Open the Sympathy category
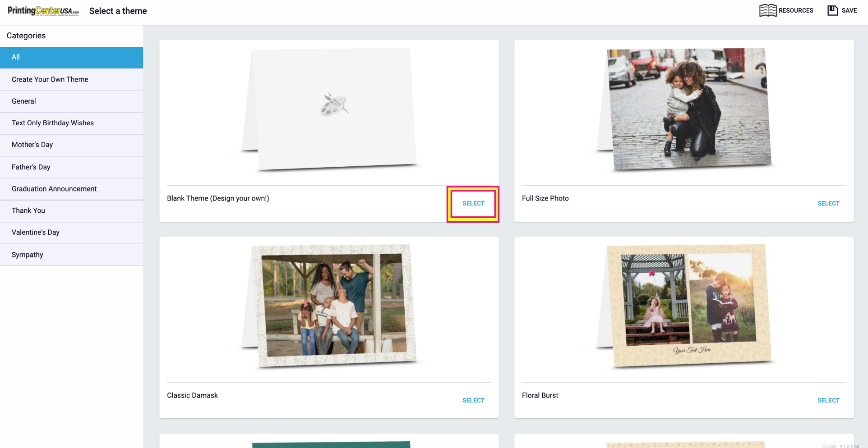Viewport: 868px width, 448px height. point(71,255)
